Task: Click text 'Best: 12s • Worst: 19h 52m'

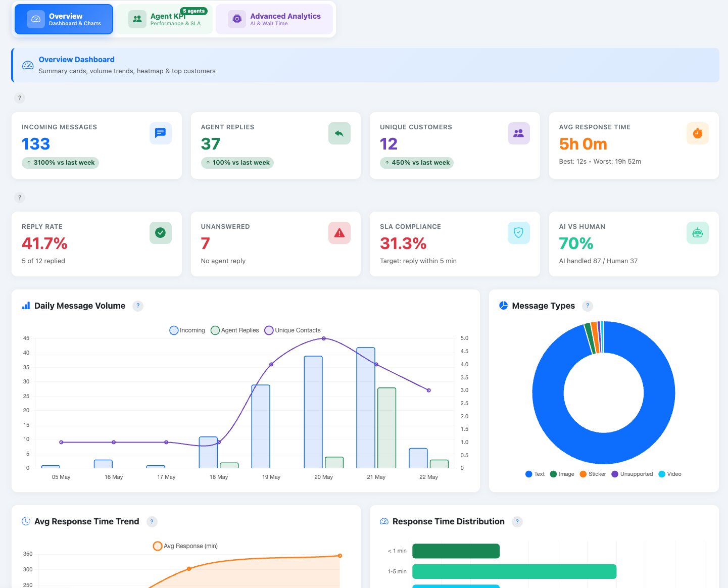Action: [x=600, y=162]
